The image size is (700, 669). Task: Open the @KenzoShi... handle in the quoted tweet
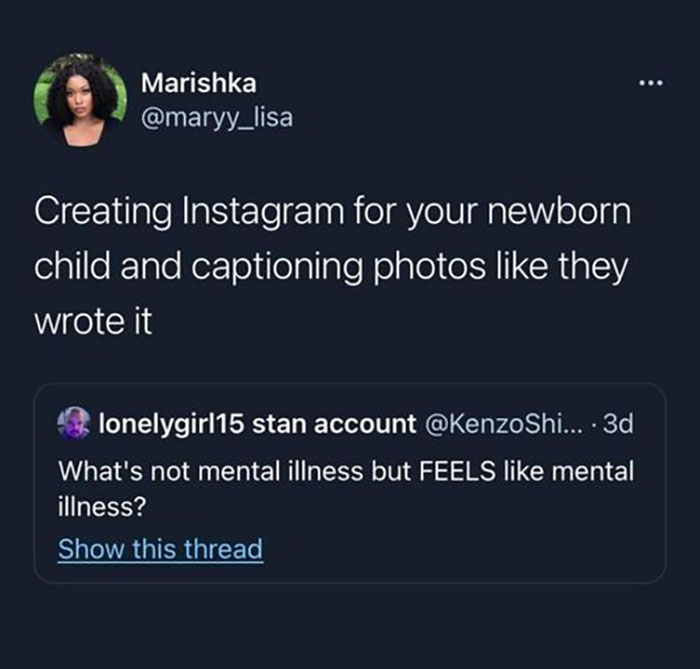click(x=504, y=424)
